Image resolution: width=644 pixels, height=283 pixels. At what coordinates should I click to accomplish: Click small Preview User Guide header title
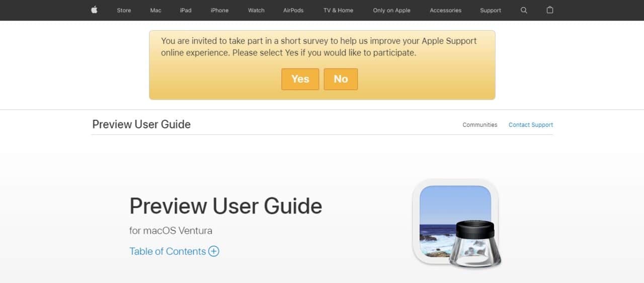point(141,124)
